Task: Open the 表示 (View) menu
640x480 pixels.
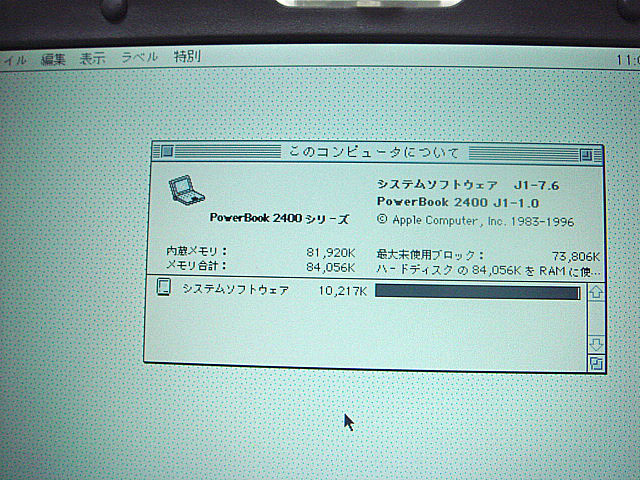Action: (92, 58)
